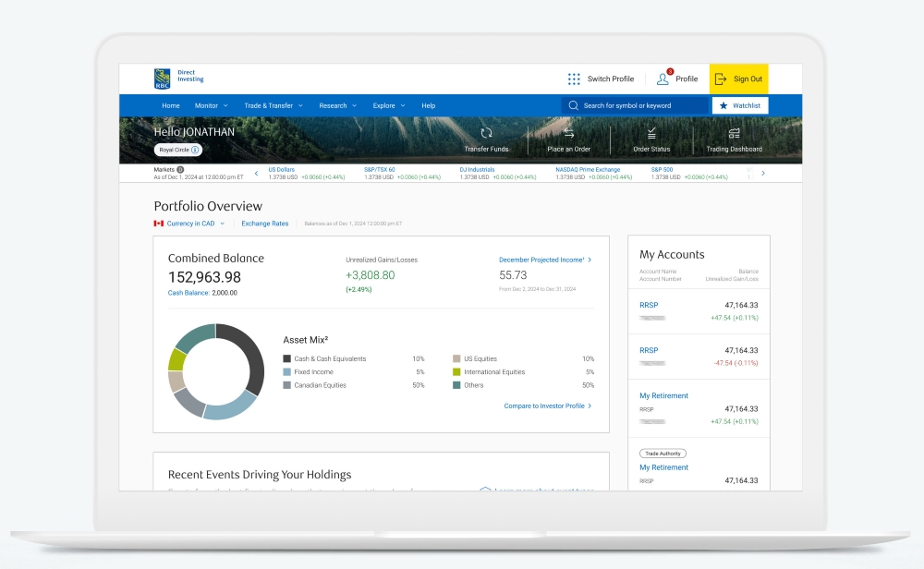Click the Canadian Equities color swatch

[x=287, y=385]
